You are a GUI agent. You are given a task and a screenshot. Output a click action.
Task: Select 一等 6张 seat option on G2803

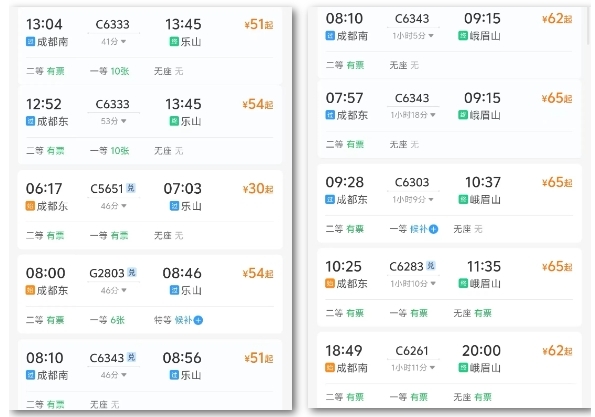point(107,320)
